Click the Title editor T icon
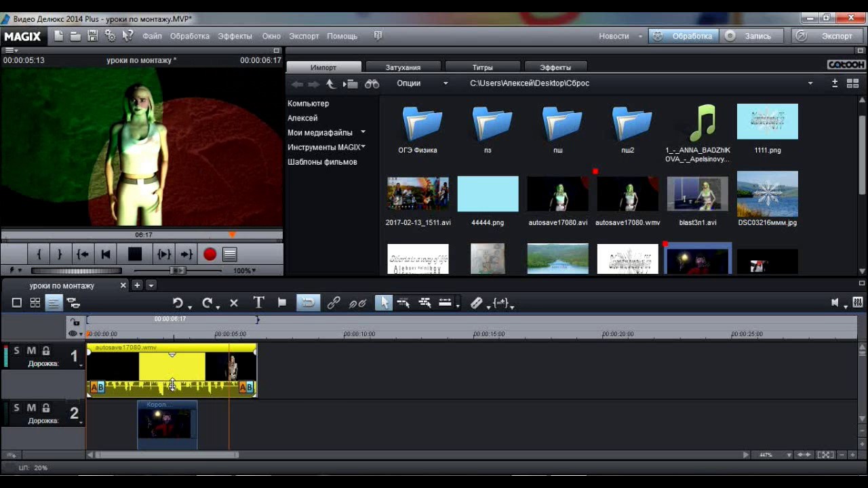The width and height of the screenshot is (868, 488). [258, 303]
